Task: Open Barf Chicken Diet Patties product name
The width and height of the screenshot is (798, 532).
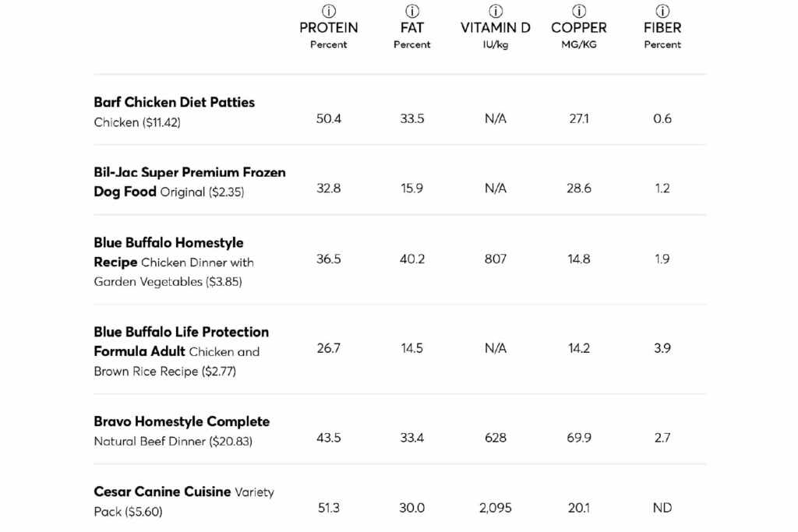Action: [x=174, y=102]
